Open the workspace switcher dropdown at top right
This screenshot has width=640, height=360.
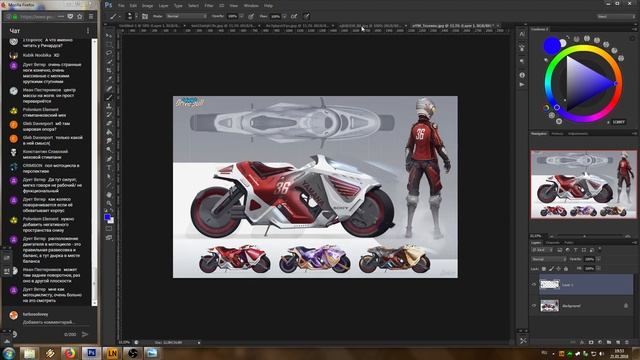click(x=616, y=16)
